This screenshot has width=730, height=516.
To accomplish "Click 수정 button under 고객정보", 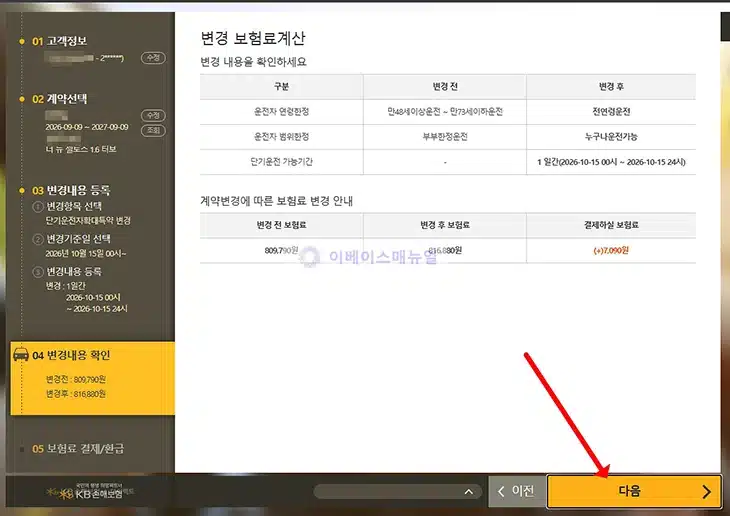I will (153, 58).
